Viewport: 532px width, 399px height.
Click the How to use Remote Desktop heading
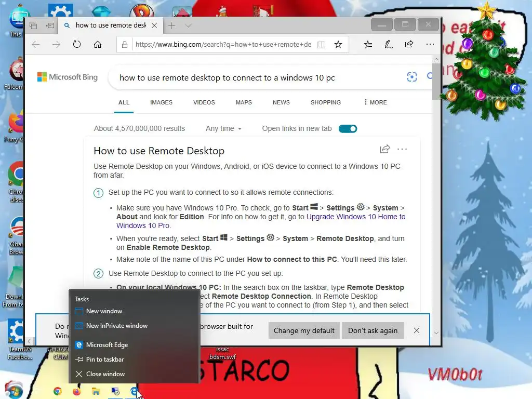click(x=159, y=151)
